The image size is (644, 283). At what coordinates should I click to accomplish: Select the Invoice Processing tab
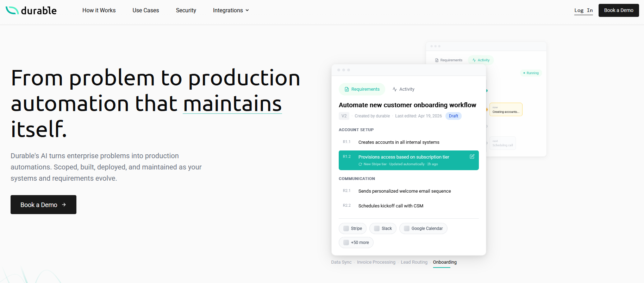click(376, 262)
